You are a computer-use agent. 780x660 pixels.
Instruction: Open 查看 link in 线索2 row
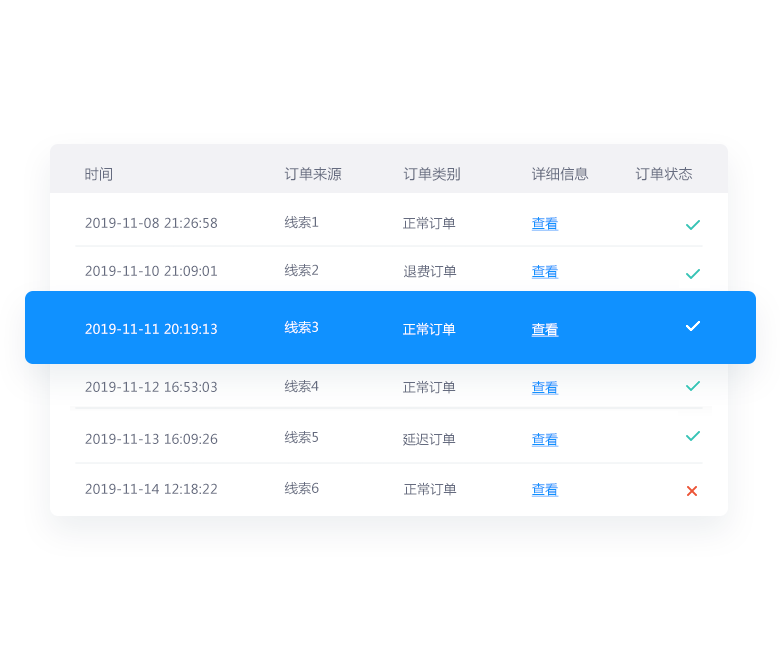(x=544, y=272)
